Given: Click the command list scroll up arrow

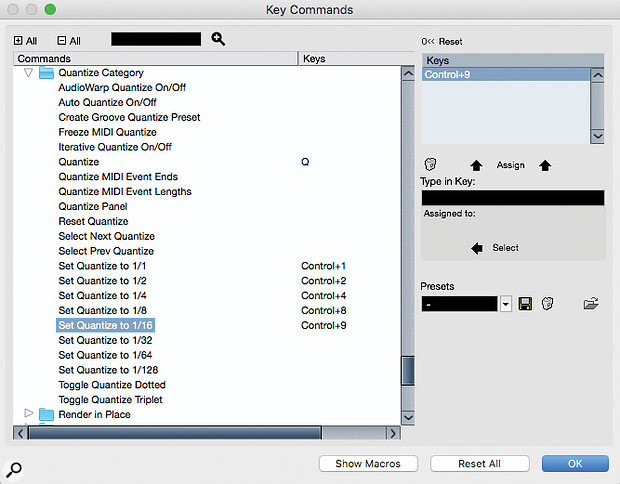Looking at the screenshot, I should point(408,74).
